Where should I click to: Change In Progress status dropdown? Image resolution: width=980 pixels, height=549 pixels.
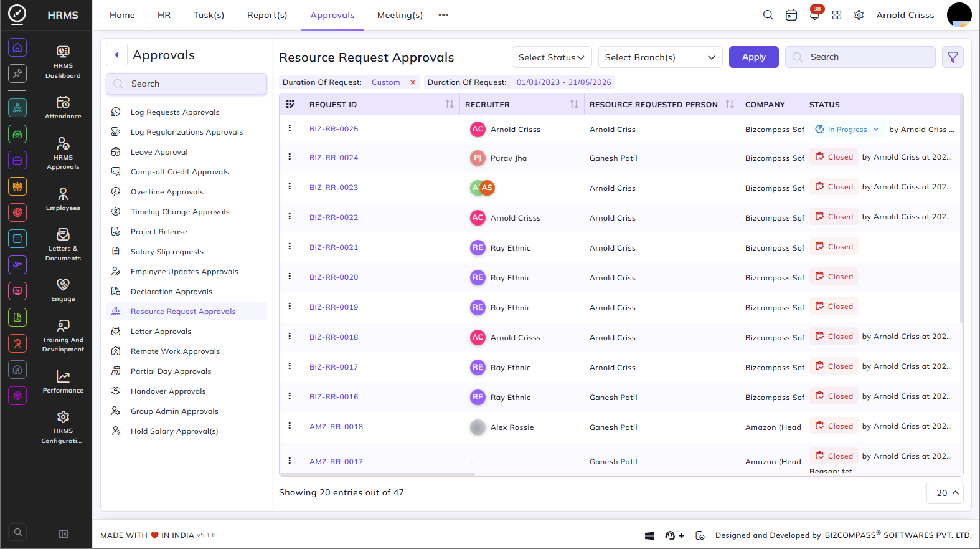(x=847, y=130)
